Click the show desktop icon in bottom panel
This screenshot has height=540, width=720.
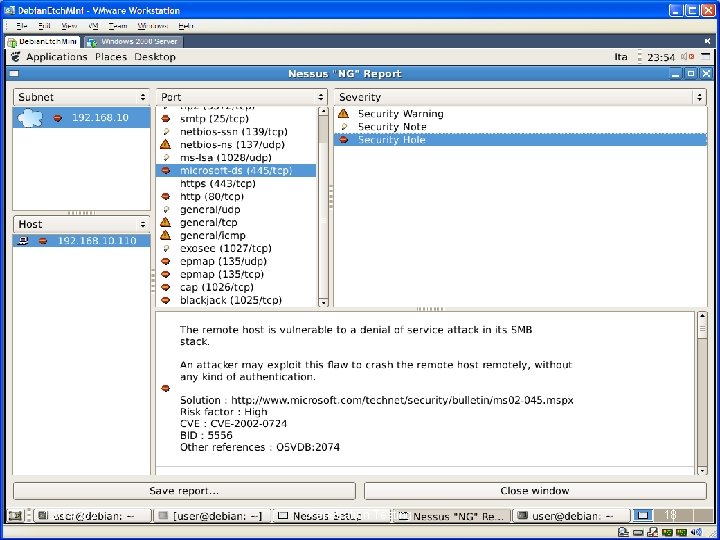pos(15,516)
